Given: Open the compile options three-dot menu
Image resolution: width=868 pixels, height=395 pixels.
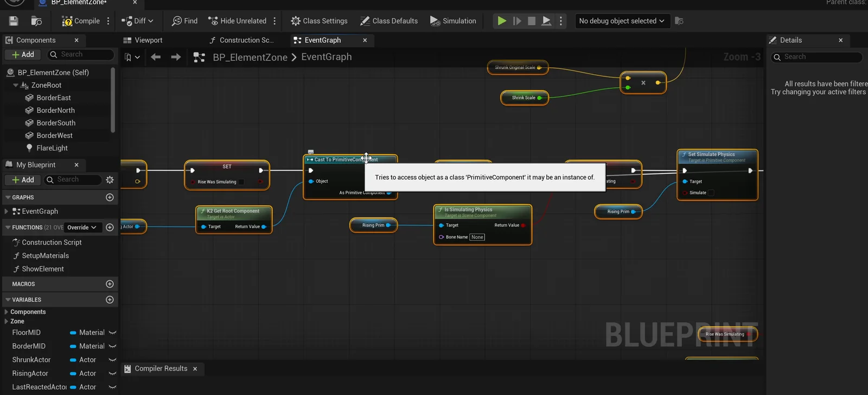Looking at the screenshot, I should [108, 21].
